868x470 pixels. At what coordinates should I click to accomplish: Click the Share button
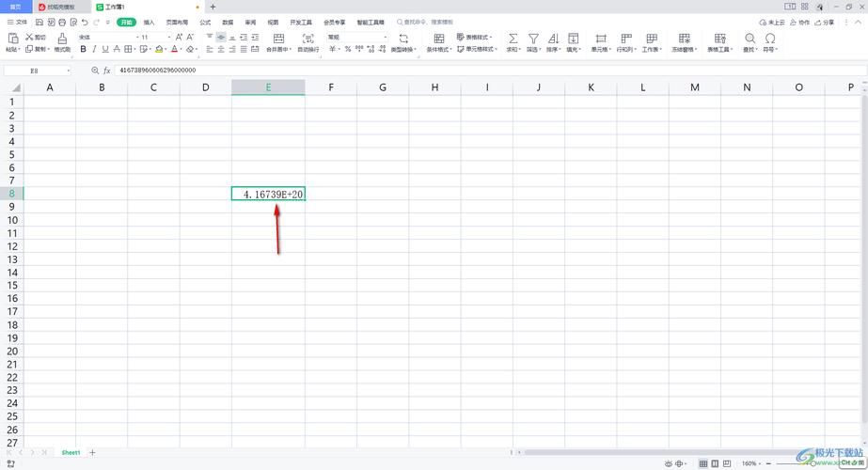[x=824, y=23]
